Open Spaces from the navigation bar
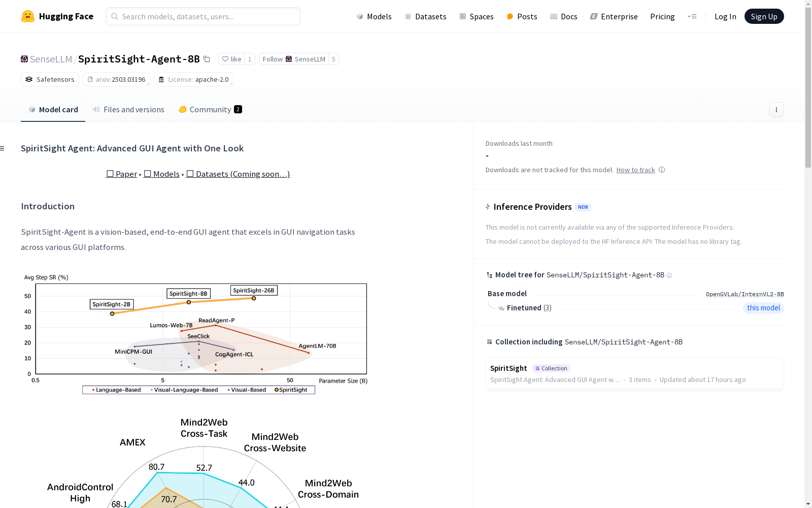Viewport: 812px width, 508px height. [x=477, y=16]
